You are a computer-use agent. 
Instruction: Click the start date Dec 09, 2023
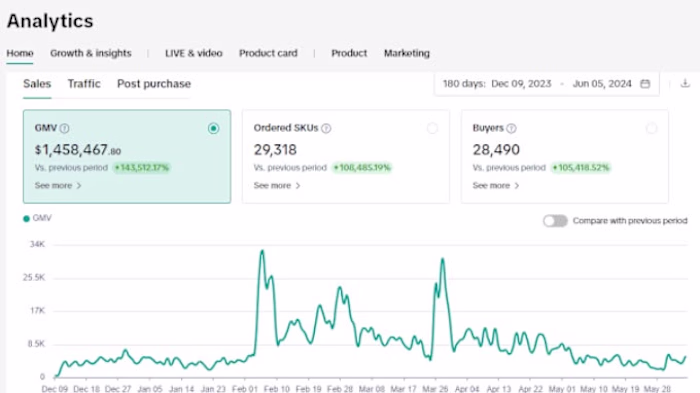(x=521, y=84)
